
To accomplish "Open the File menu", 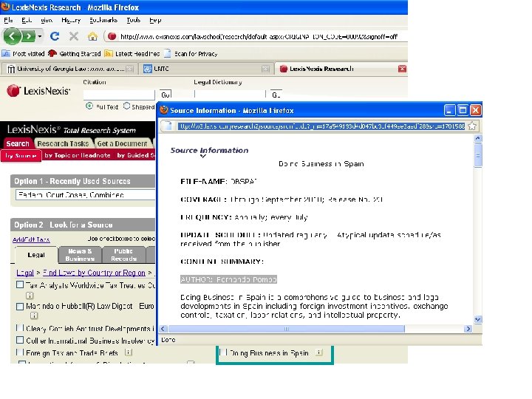I will pos(8,20).
